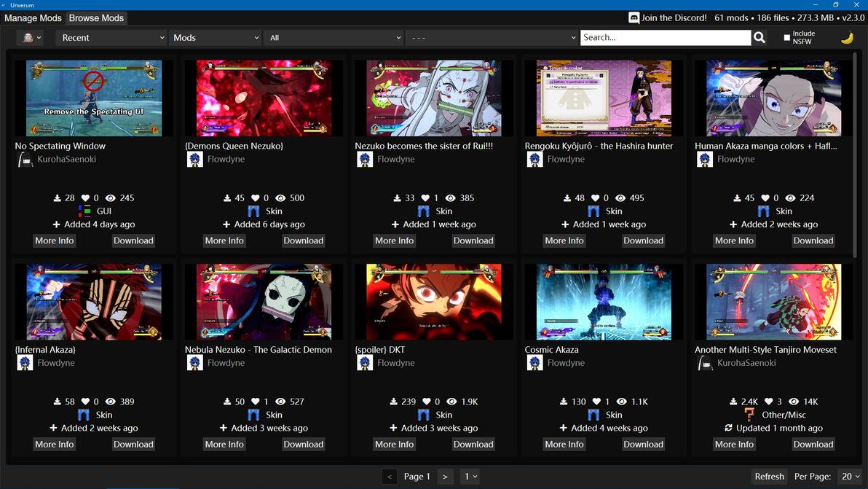Click Skin category icon on {Infernal Akaza}
The width and height of the screenshot is (868, 489).
coord(84,415)
